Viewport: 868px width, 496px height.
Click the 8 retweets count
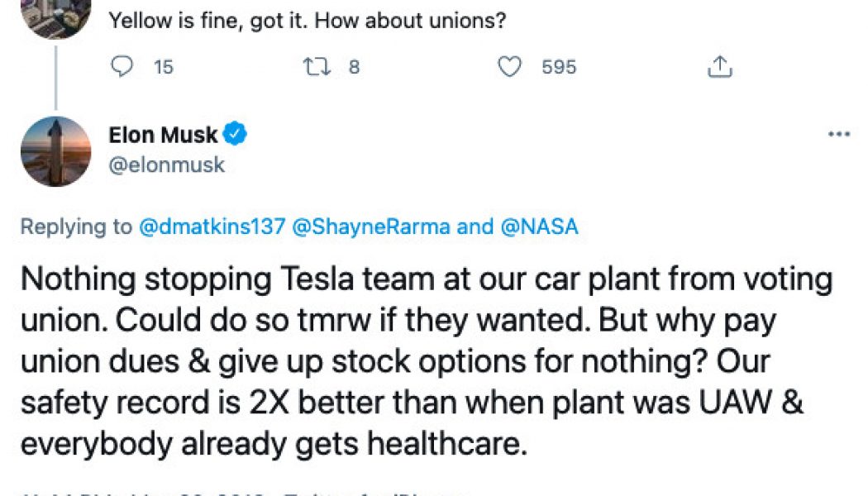pyautogui.click(x=354, y=67)
